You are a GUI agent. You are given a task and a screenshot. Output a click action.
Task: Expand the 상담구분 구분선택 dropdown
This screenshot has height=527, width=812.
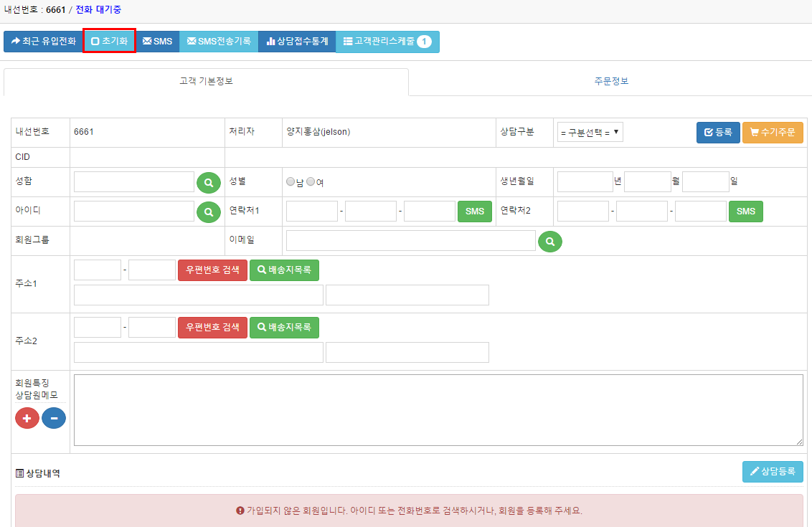point(590,133)
